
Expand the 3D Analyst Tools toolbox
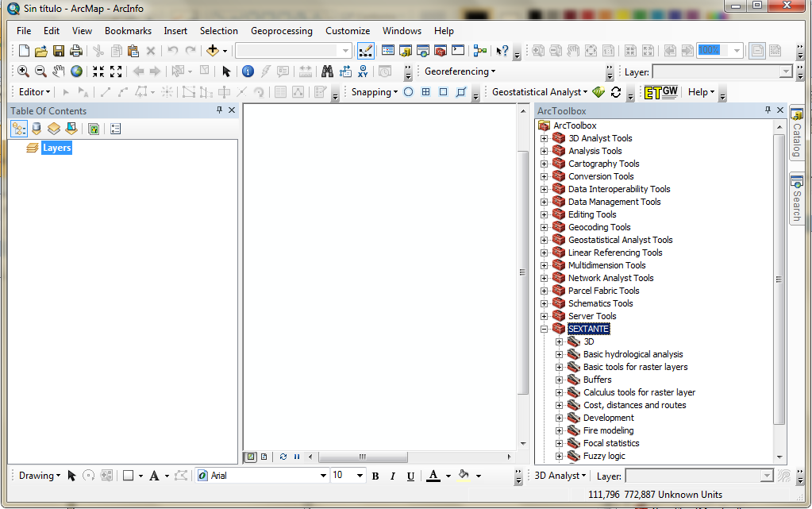[544, 138]
